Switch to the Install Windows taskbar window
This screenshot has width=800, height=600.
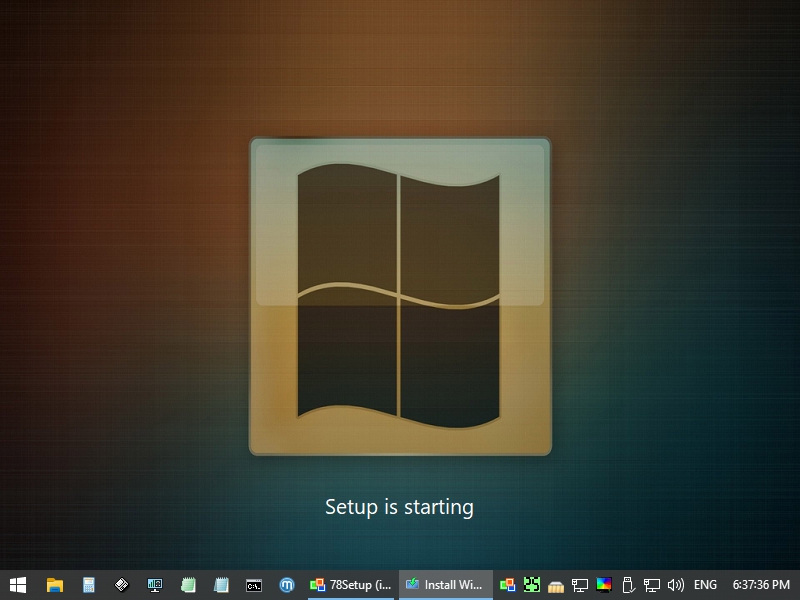point(446,585)
